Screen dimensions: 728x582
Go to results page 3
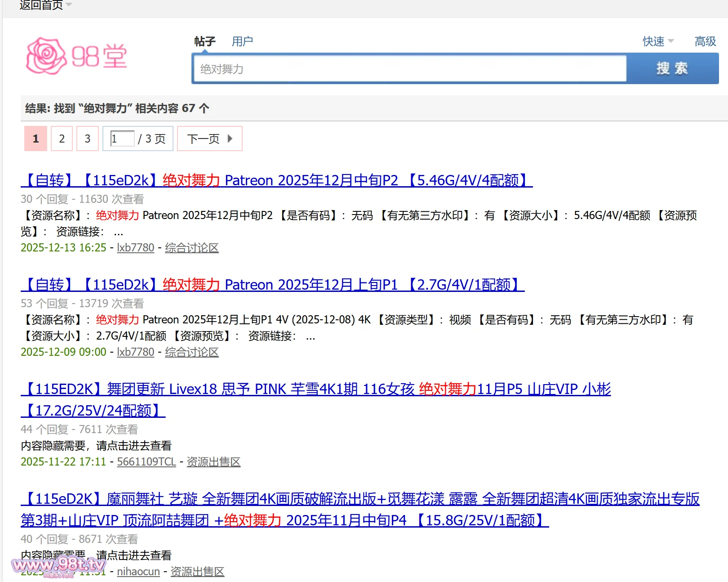[88, 139]
